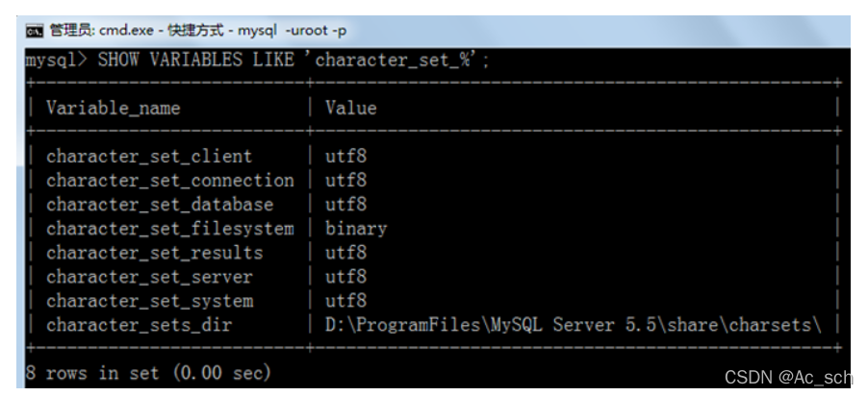This screenshot has width=868, height=396.
Task: Click the binary value text
Action: pos(355,229)
